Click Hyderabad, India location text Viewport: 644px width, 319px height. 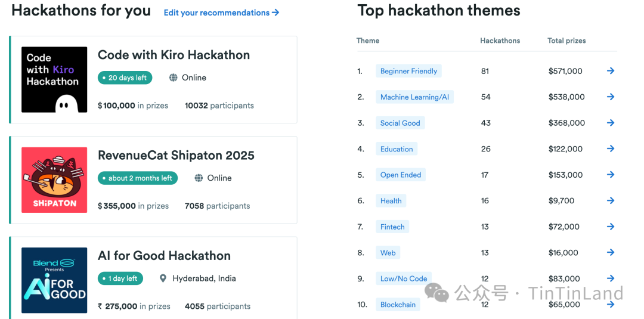point(204,278)
